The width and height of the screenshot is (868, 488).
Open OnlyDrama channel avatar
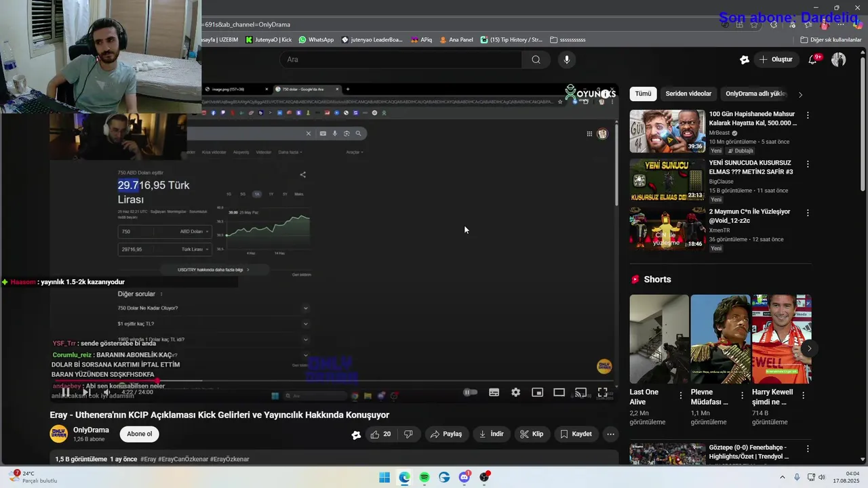tap(59, 434)
